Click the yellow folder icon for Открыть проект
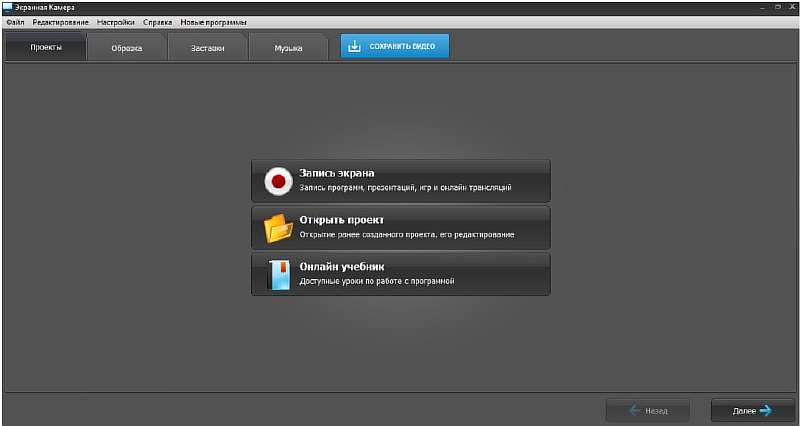800x426 pixels. (278, 228)
